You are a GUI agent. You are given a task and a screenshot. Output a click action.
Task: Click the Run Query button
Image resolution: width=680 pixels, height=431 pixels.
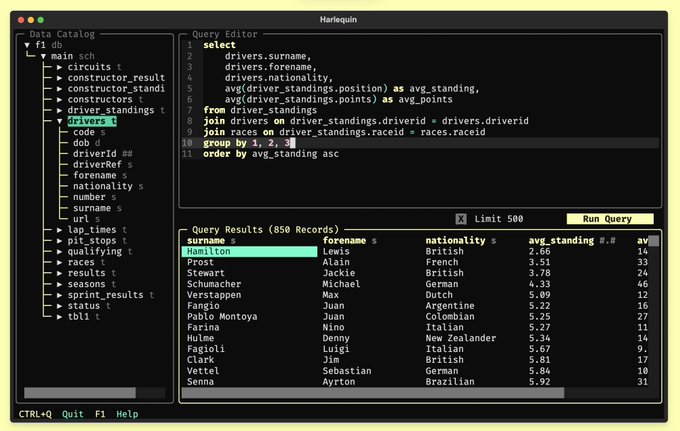610,219
